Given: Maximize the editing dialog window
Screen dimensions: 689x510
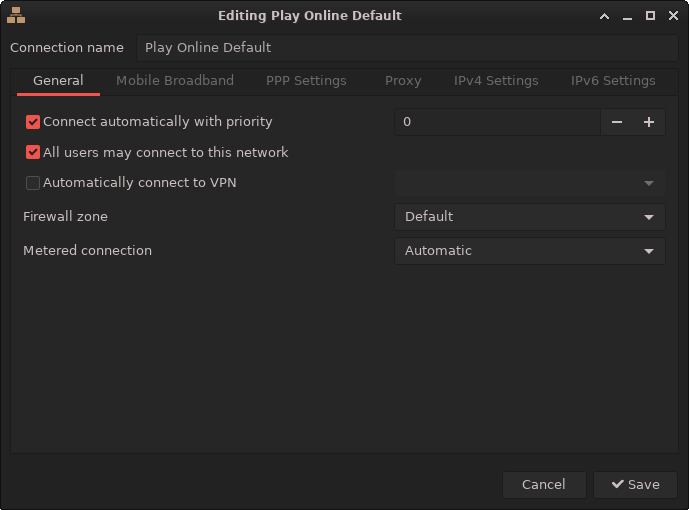Looking at the screenshot, I should pyautogui.click(x=650, y=16).
